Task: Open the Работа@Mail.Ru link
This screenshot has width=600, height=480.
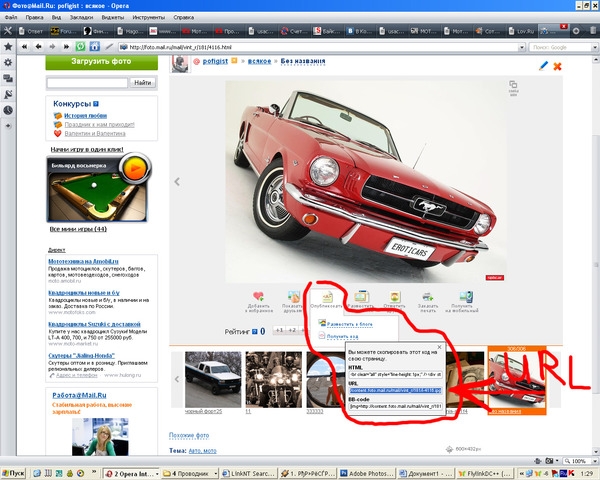Action: 79,395
